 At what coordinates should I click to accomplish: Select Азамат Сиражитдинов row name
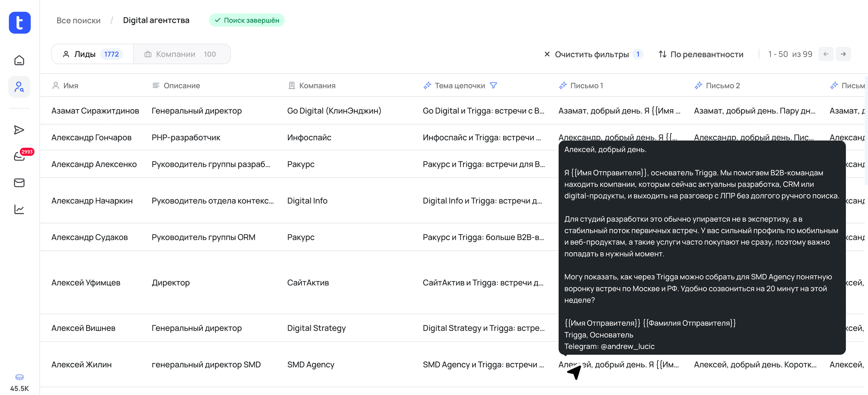click(95, 111)
